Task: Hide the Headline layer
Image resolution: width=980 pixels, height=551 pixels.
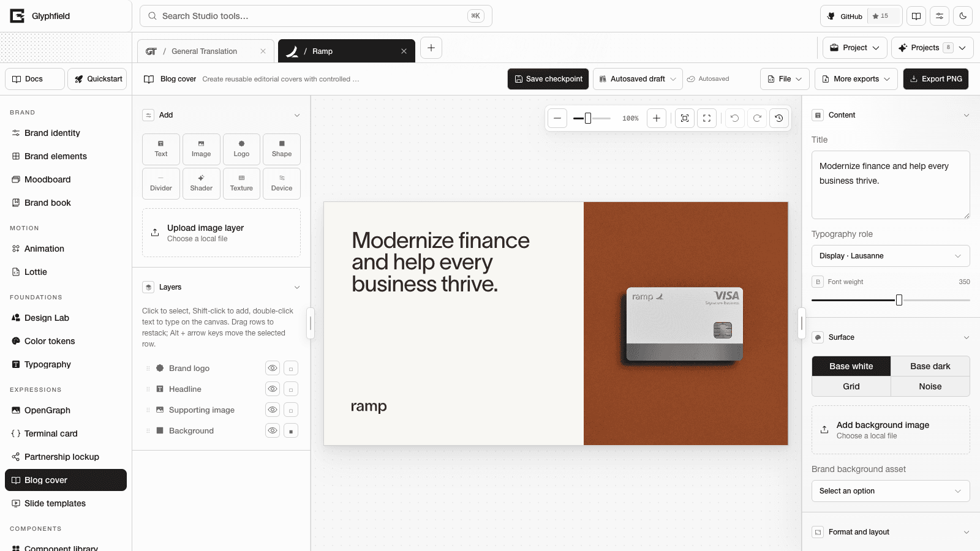Action: pyautogui.click(x=273, y=389)
